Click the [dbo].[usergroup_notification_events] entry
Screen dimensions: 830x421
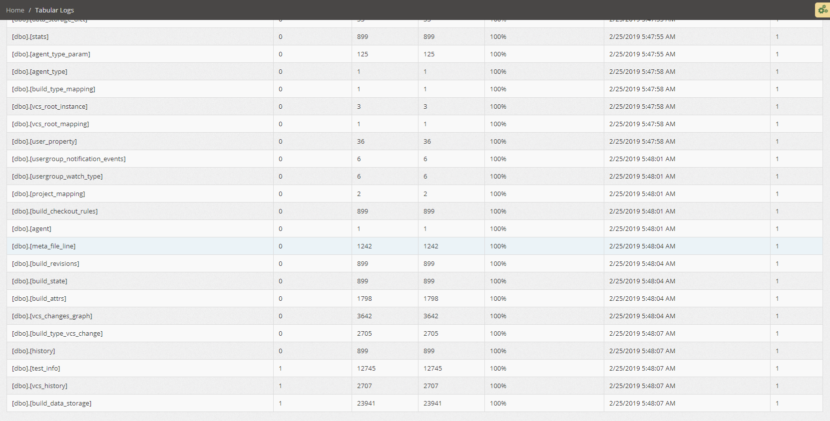(68, 159)
